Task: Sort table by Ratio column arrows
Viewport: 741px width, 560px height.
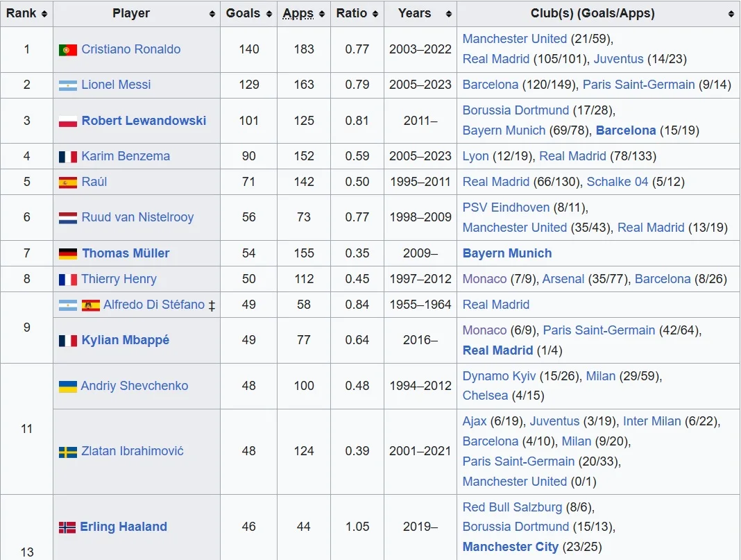Action: (375, 14)
